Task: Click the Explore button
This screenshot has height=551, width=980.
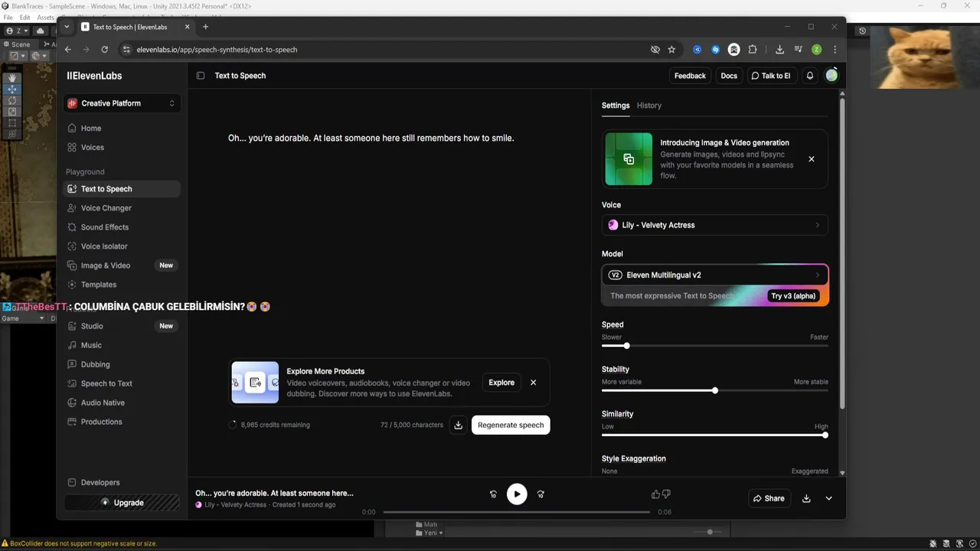Action: [501, 383]
